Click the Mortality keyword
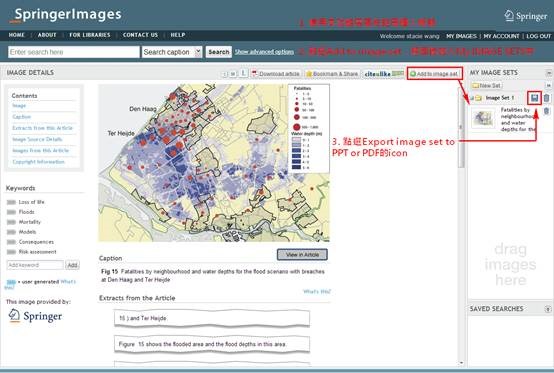Screen dimensions: 554x373 coord(30,222)
